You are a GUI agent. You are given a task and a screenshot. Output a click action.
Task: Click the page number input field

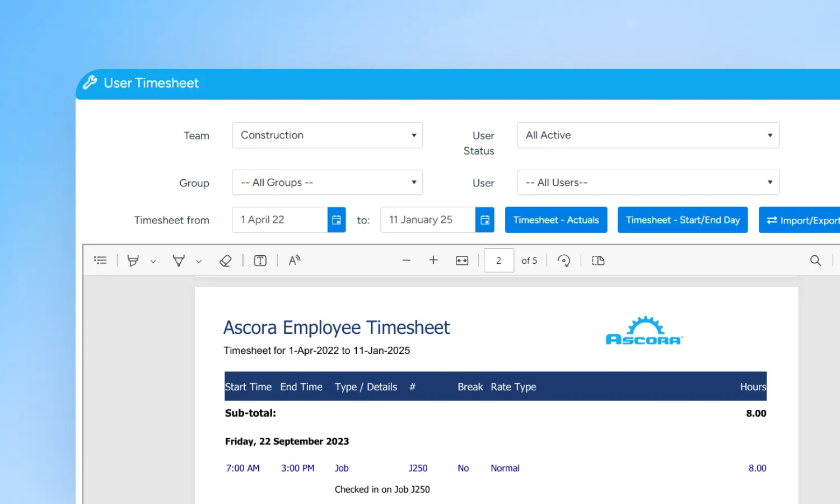499,260
